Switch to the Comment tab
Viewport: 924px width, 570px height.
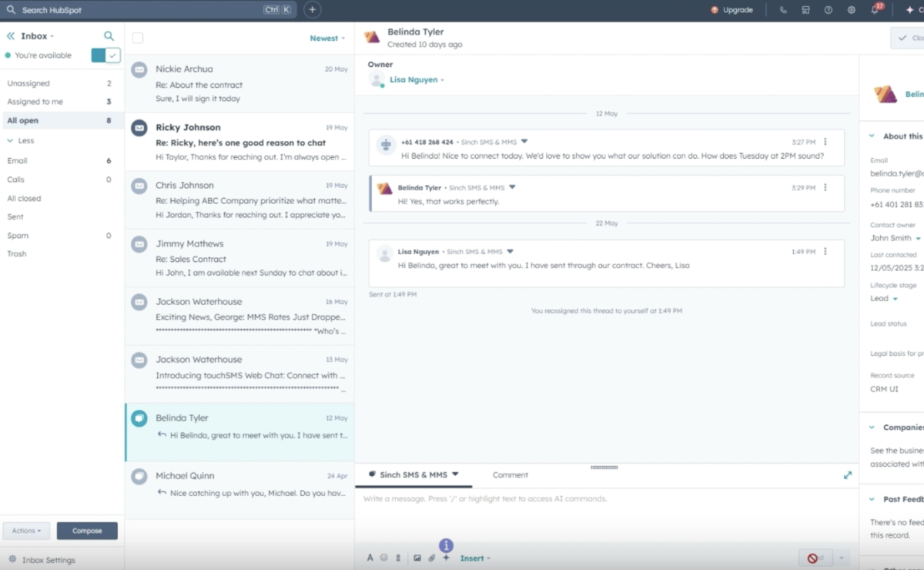click(511, 475)
